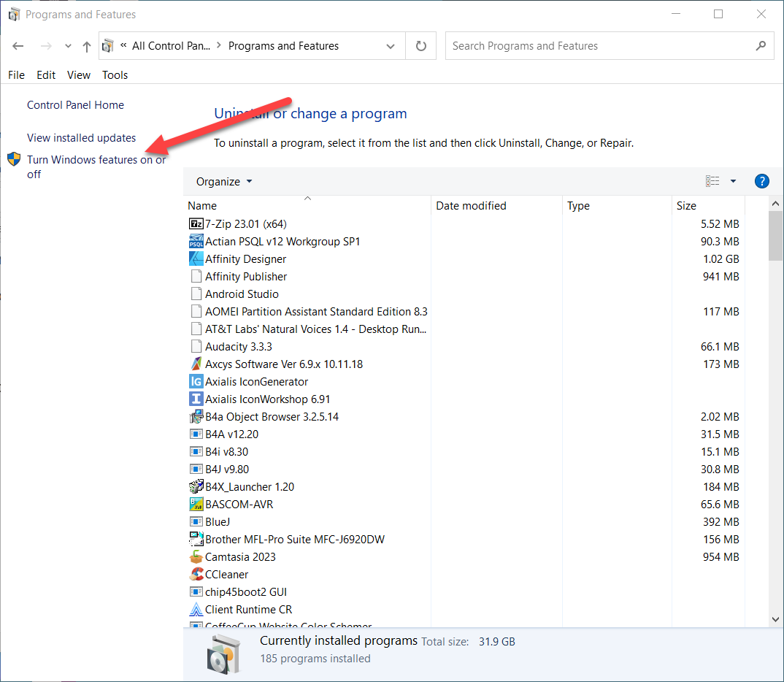The height and width of the screenshot is (682, 784).
Task: Click the B4a Object Browser icon
Action: click(x=196, y=416)
